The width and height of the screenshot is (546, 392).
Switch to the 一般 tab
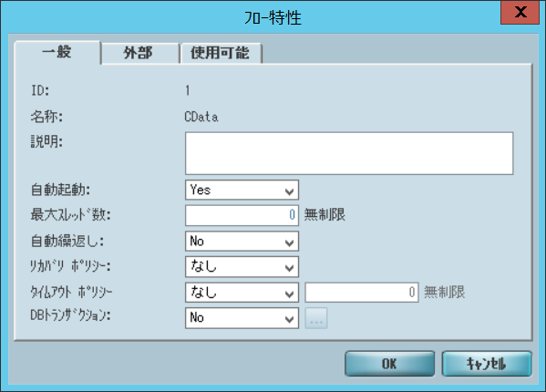tap(57, 53)
